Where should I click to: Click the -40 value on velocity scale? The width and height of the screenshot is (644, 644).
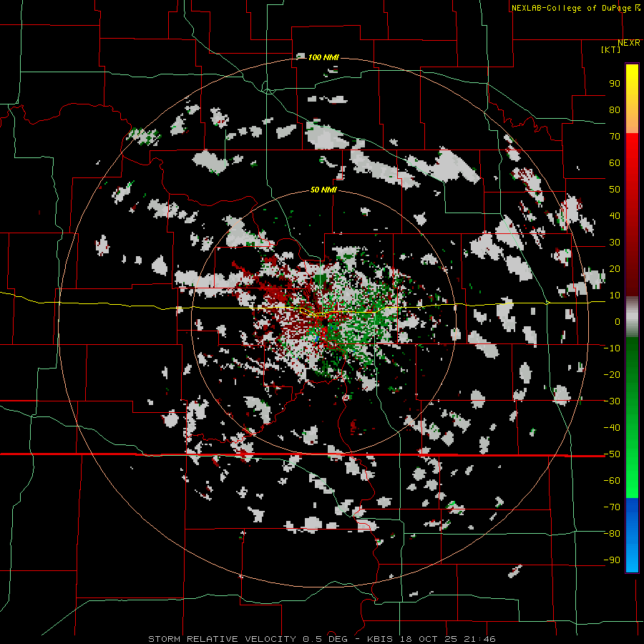coord(612,428)
